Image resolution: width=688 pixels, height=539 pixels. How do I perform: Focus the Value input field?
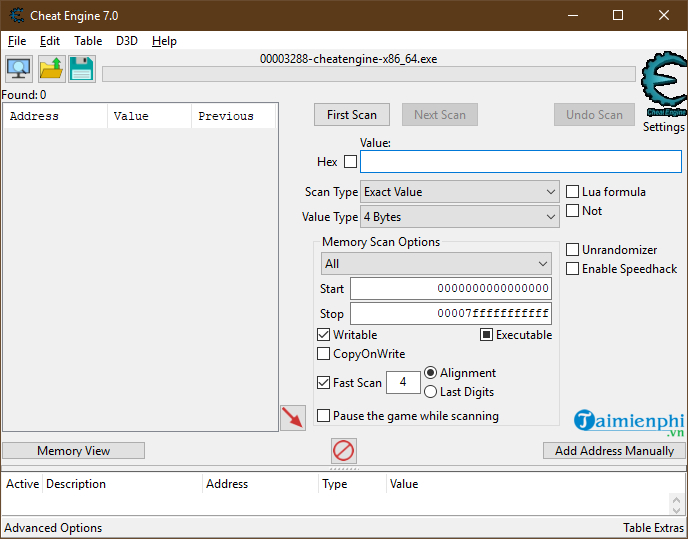click(521, 162)
